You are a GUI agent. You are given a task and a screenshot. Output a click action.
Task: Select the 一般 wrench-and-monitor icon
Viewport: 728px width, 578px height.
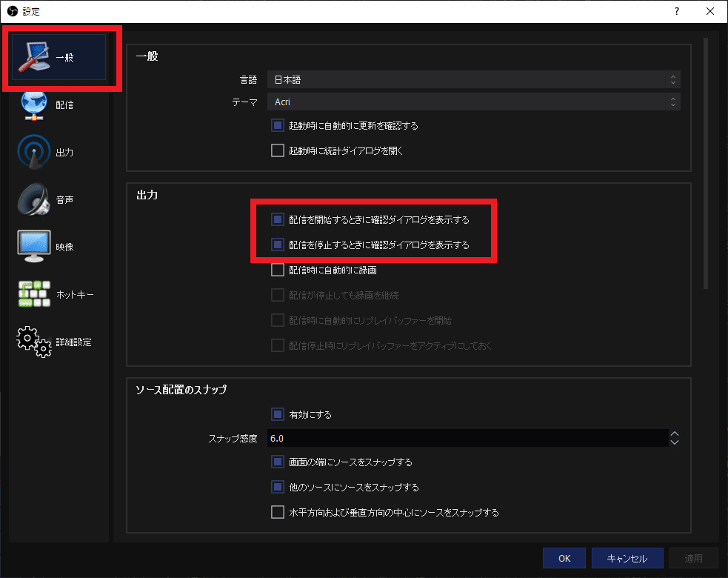point(34,57)
